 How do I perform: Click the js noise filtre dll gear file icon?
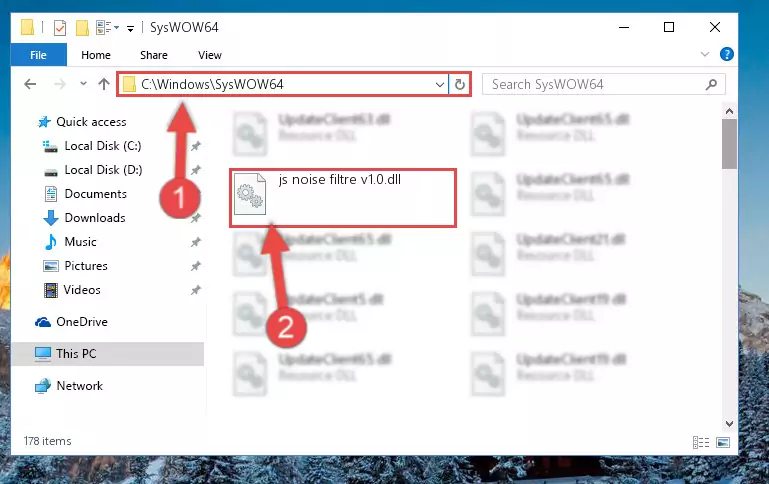[250, 194]
